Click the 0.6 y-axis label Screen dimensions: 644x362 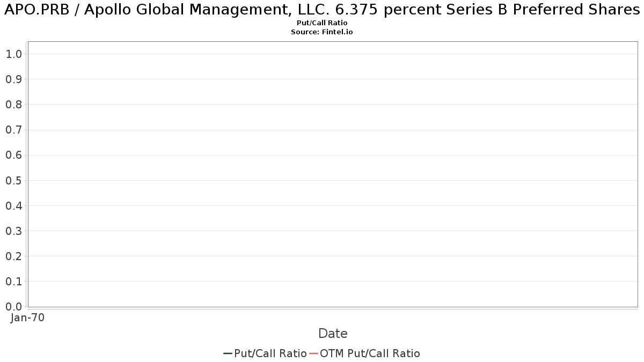(x=13, y=156)
